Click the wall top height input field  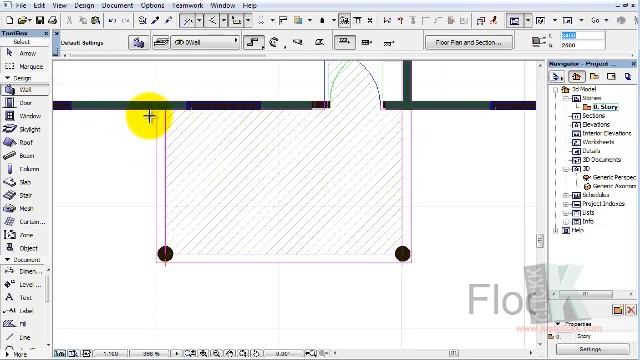(582, 36)
